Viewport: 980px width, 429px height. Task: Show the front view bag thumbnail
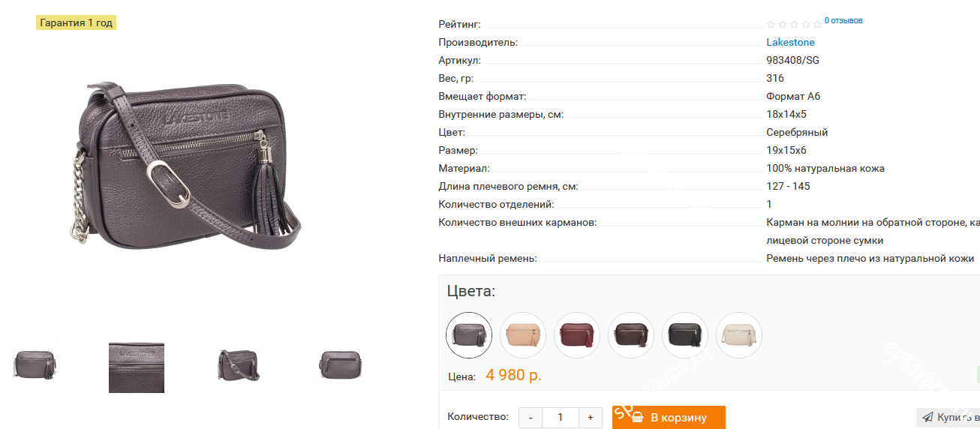(x=35, y=366)
